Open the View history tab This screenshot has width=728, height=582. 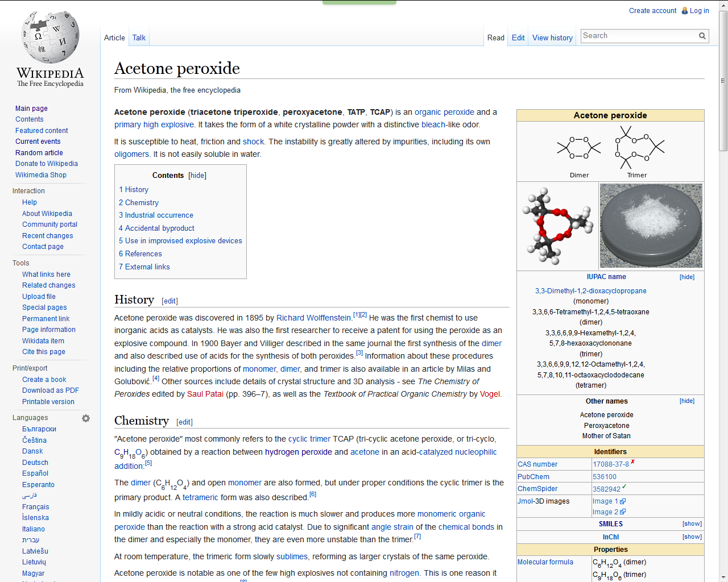pos(552,38)
